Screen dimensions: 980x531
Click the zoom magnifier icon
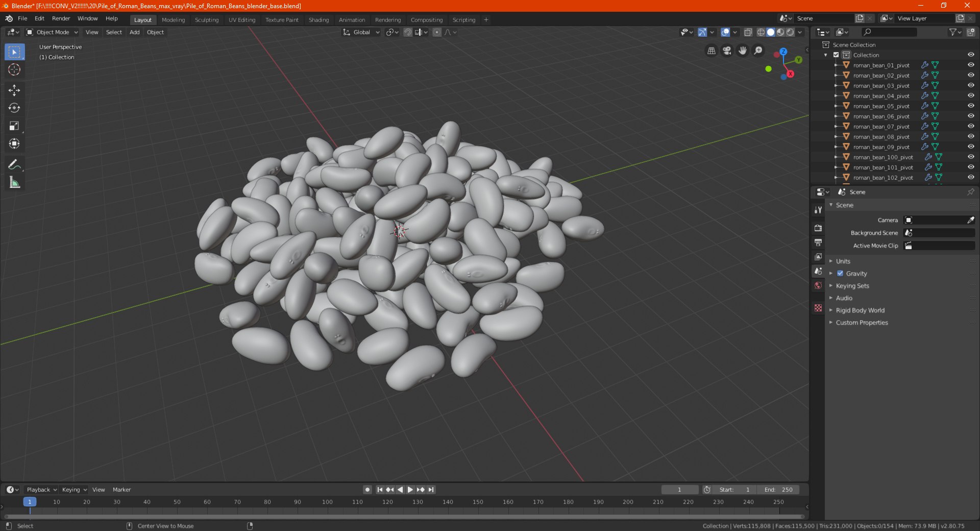[758, 51]
